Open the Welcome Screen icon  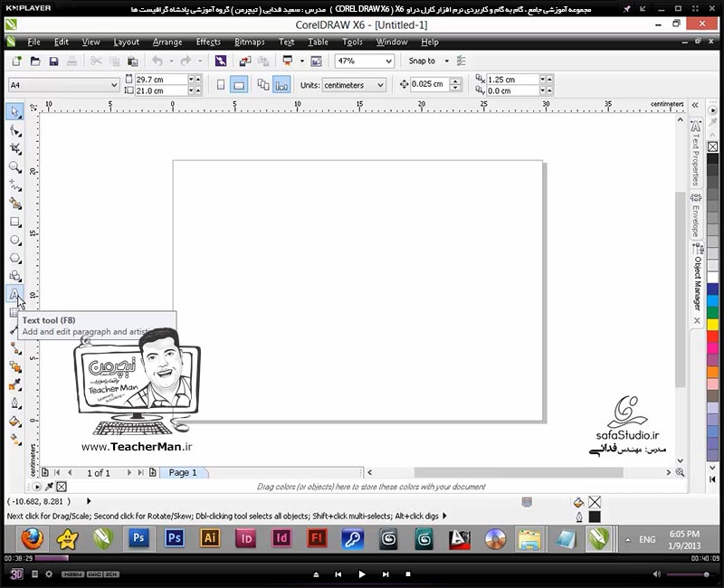(x=316, y=61)
